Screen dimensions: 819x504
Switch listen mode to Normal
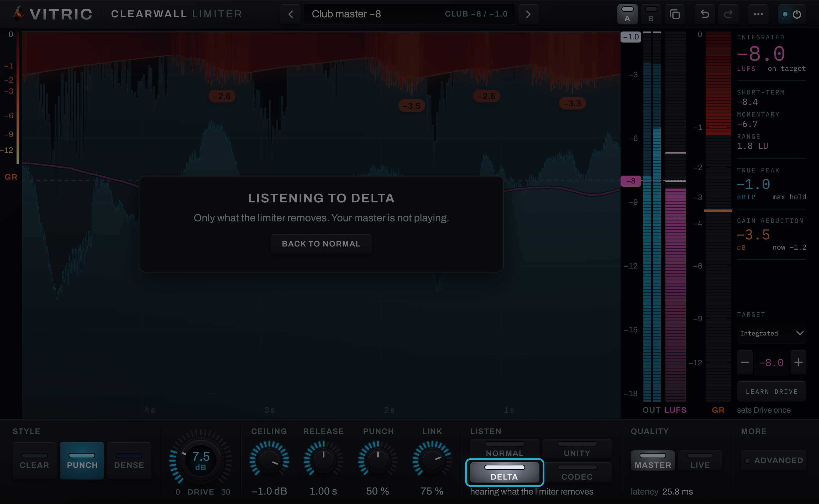pos(505,449)
